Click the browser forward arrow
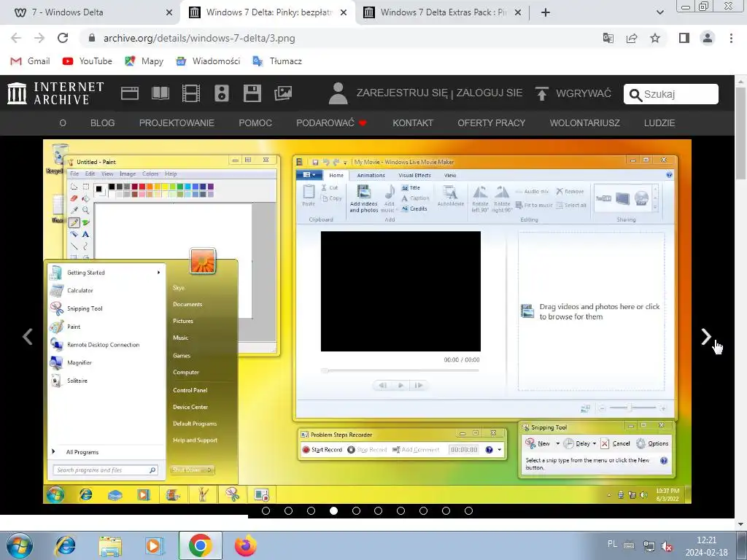Screen dimensions: 747x560 coord(39,38)
